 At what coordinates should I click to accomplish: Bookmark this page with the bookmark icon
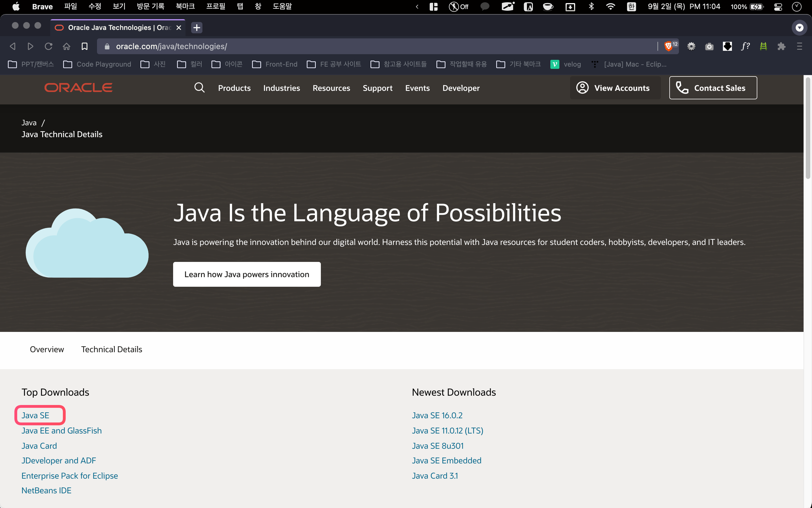tap(85, 46)
